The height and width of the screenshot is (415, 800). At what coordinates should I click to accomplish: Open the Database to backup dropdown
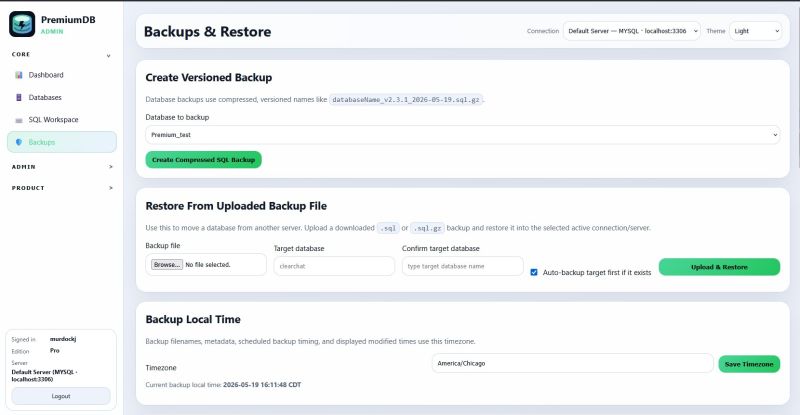pyautogui.click(x=463, y=135)
